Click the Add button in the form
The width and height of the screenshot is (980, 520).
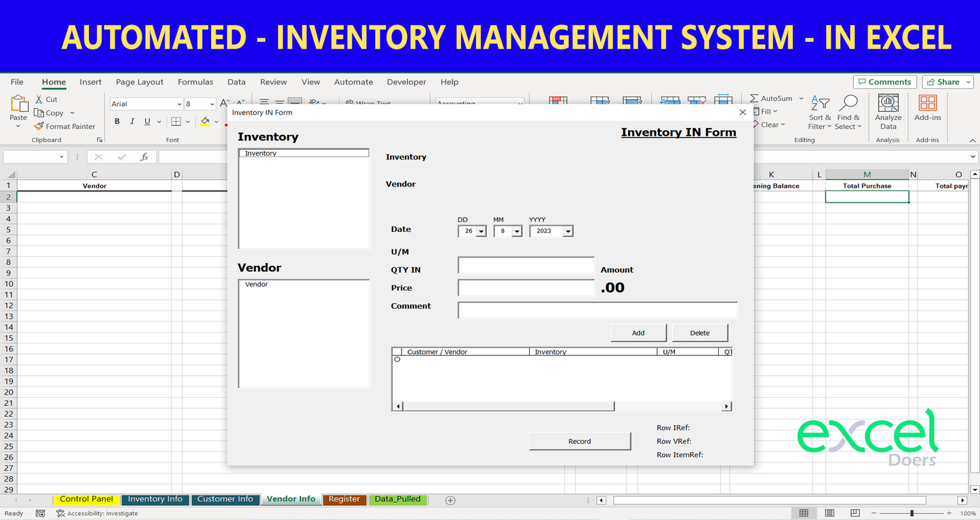[x=638, y=333]
